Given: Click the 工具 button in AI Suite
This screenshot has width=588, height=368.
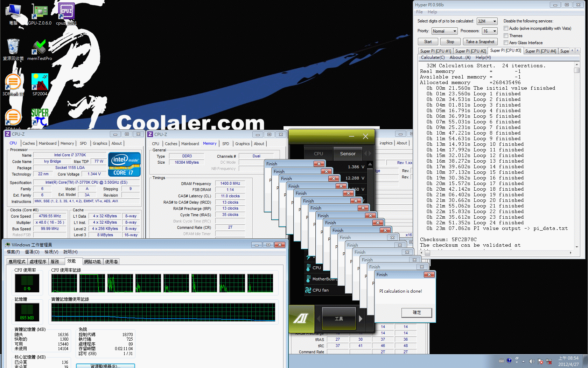Looking at the screenshot, I should tap(339, 319).
